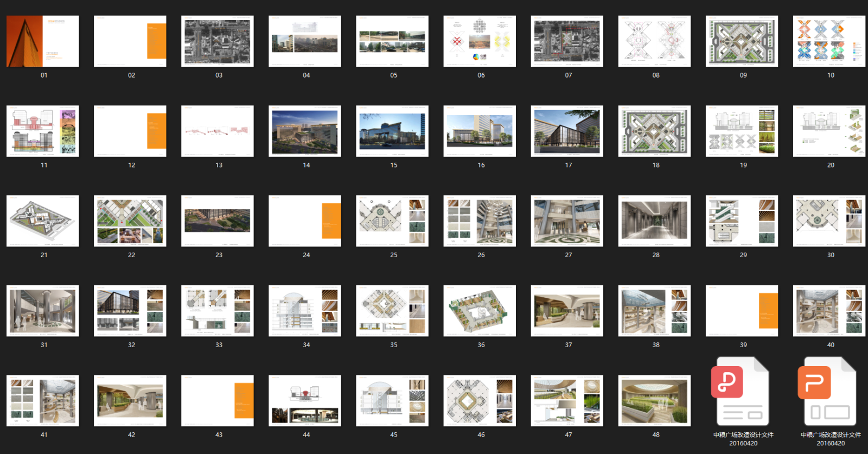Select thumbnail 48 skylight garden rendering
The image size is (868, 454).
pyautogui.click(x=654, y=401)
